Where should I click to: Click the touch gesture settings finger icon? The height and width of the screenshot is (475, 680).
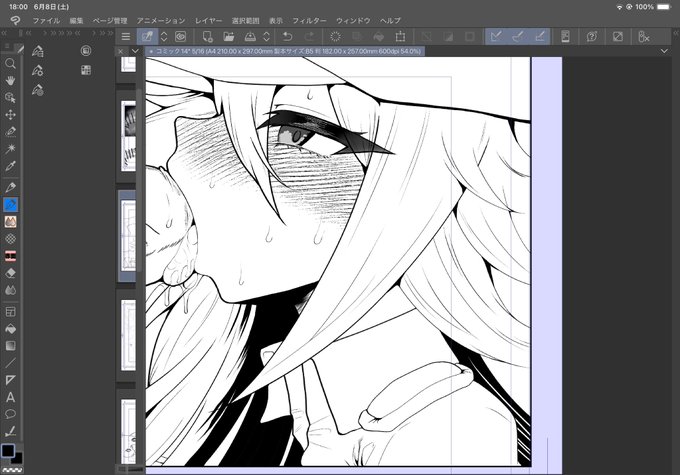(644, 36)
